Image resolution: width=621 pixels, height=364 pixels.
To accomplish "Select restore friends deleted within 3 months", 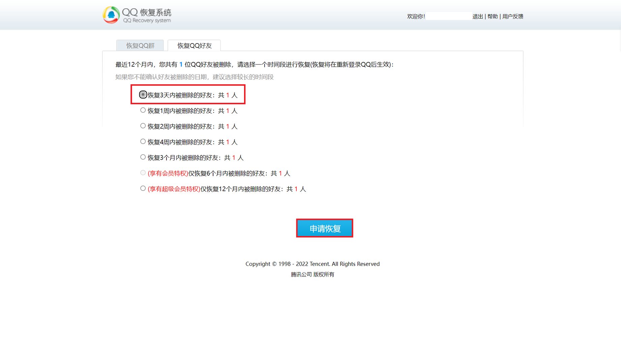I will tap(143, 157).
